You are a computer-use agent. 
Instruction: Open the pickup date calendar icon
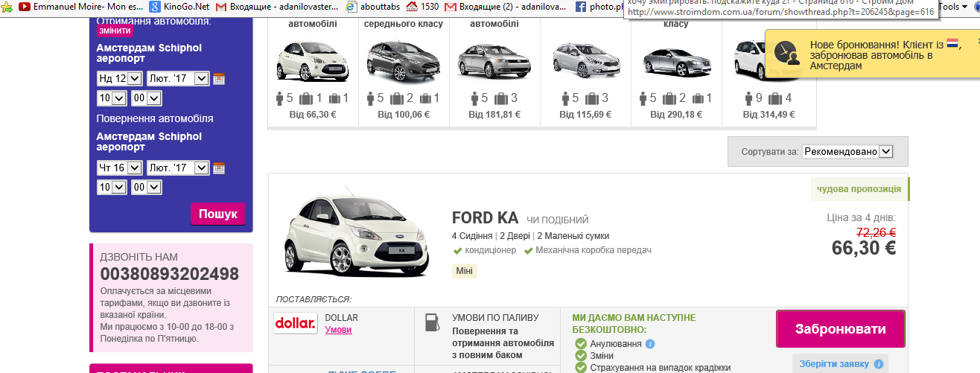coord(219,78)
